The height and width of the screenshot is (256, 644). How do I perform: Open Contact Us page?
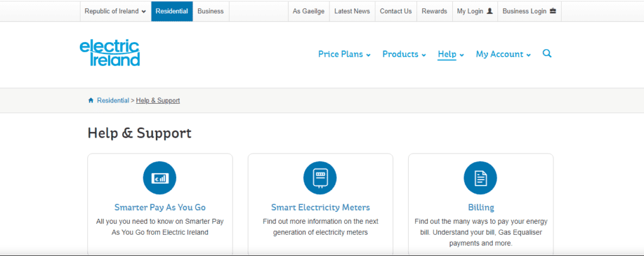tap(396, 11)
